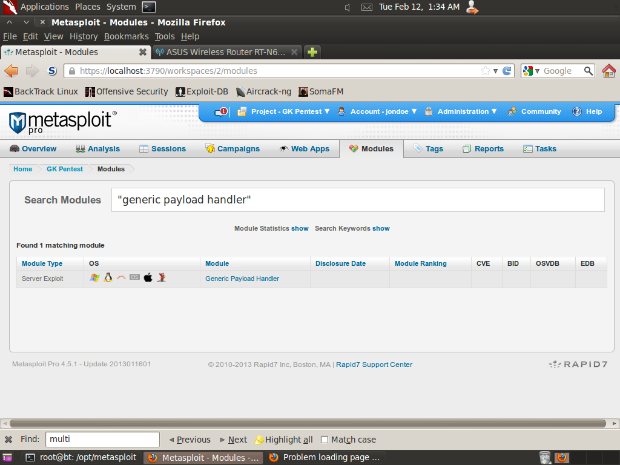Open Exploit-DB bookmark

coord(202,92)
